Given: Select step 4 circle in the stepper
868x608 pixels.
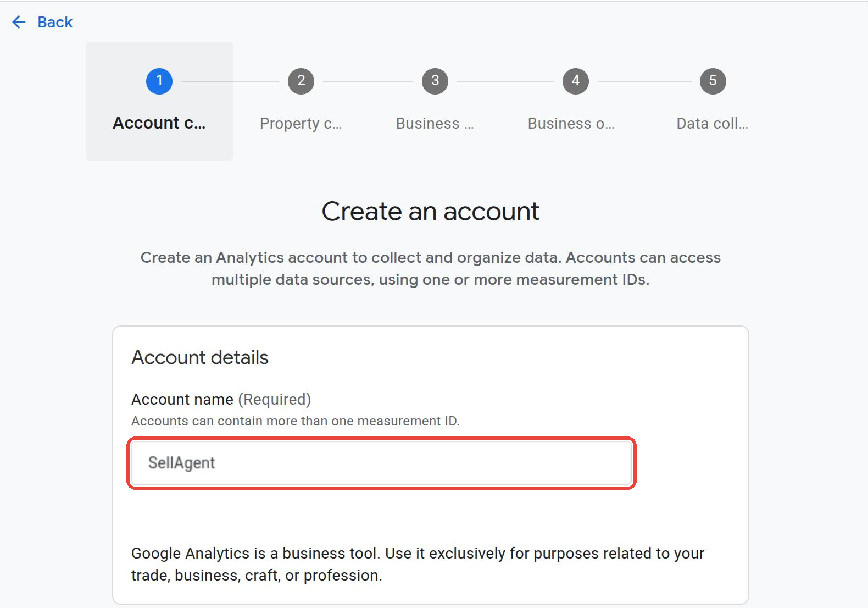Looking at the screenshot, I should [x=576, y=81].
